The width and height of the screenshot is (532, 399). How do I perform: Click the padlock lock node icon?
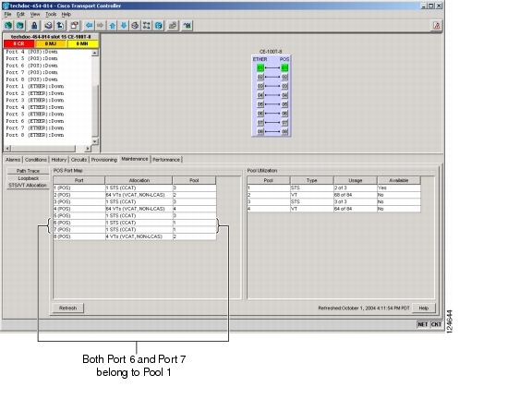pyautogui.click(x=34, y=26)
